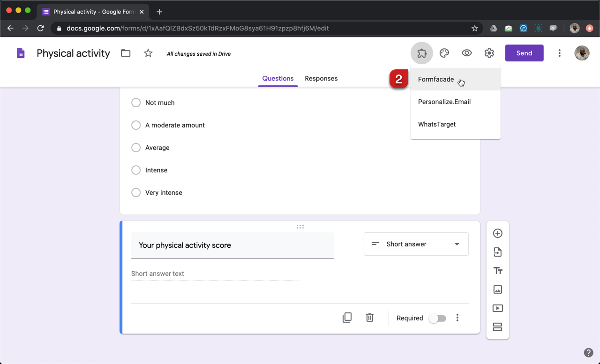The height and width of the screenshot is (364, 600).
Task: Click the question title input field
Action: point(232,245)
